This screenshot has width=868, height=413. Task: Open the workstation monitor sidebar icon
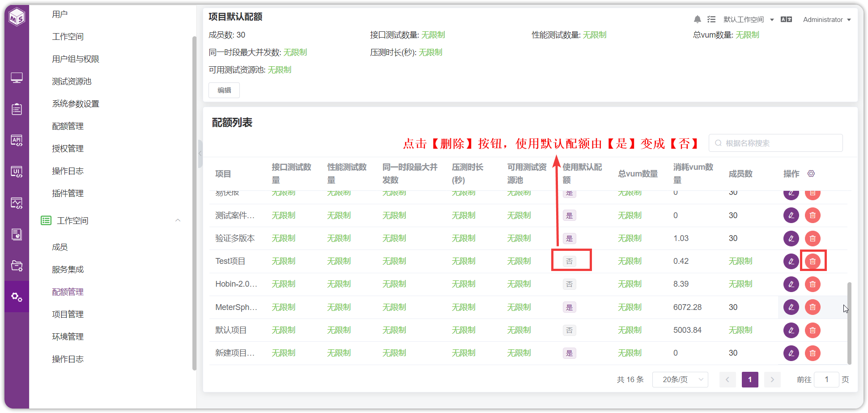pos(17,78)
